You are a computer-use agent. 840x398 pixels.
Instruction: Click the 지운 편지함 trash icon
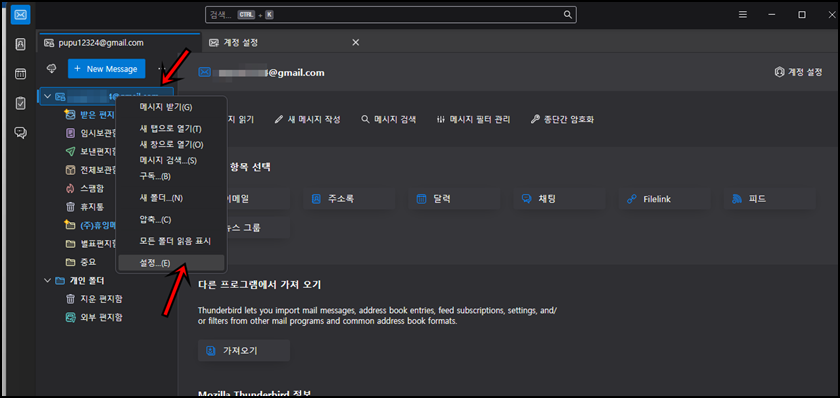pyautogui.click(x=70, y=298)
